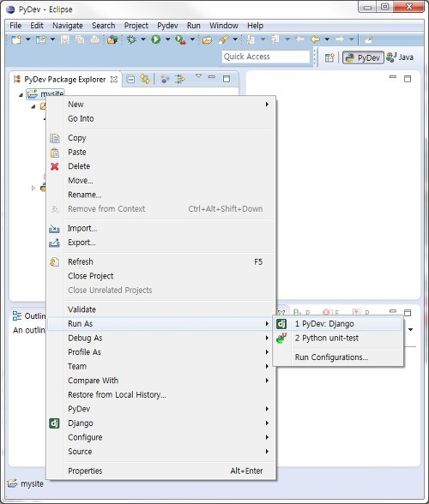Maximize the PyDev Package Explorer view

point(227,79)
